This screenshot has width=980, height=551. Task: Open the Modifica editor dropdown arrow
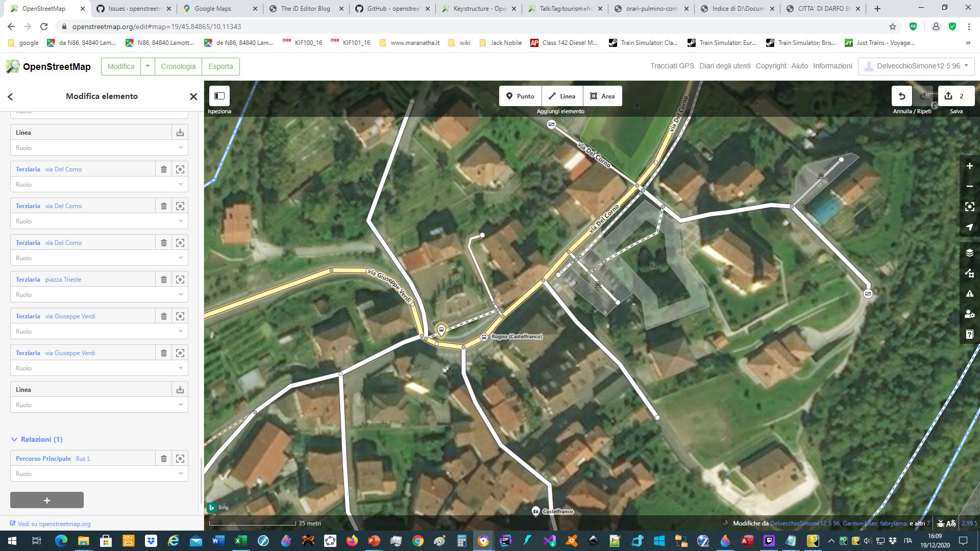(148, 66)
